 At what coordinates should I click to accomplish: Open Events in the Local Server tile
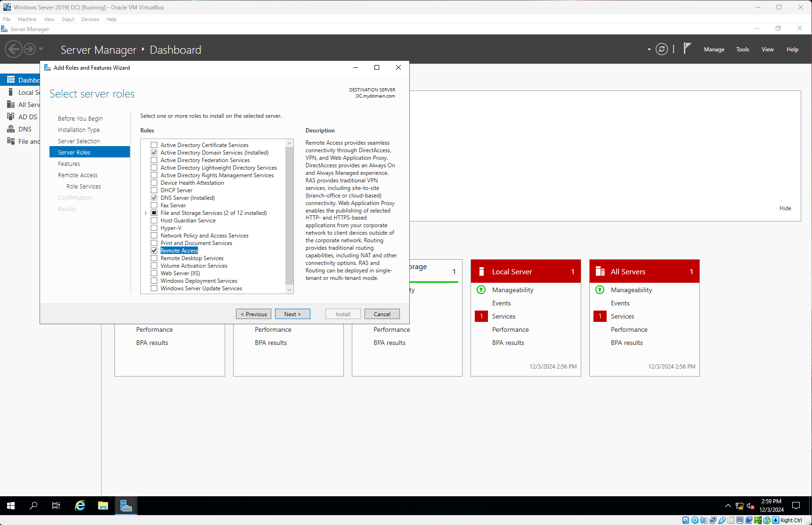[x=502, y=303]
